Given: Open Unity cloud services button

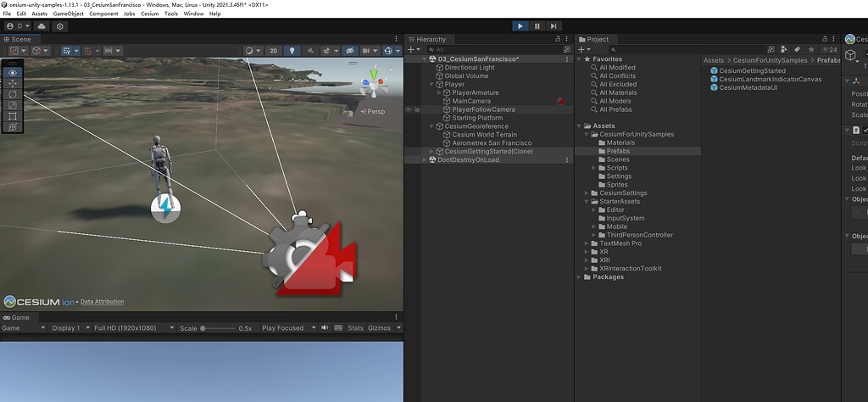Looking at the screenshot, I should [42, 26].
